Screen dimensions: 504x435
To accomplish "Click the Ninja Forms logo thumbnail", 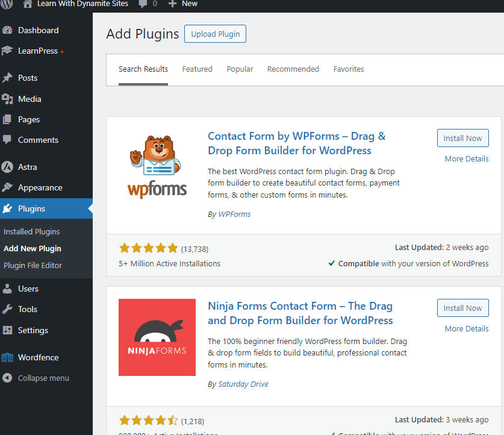I will pyautogui.click(x=157, y=337).
